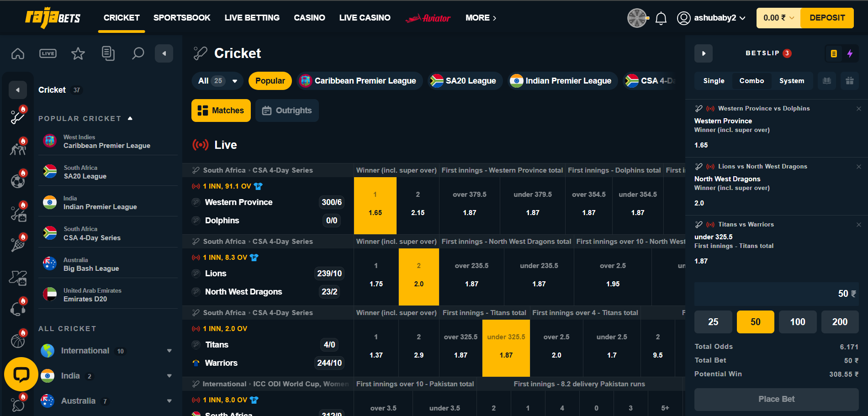The image size is (868, 416).
Task: Select the 200 stake preset
Action: 840,321
